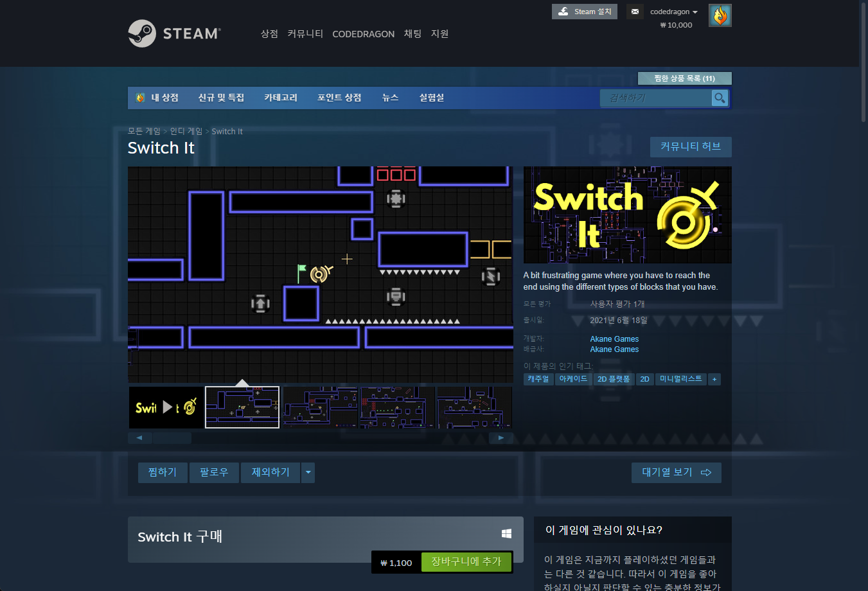Click the 2D tag
868x591 pixels.
point(644,379)
